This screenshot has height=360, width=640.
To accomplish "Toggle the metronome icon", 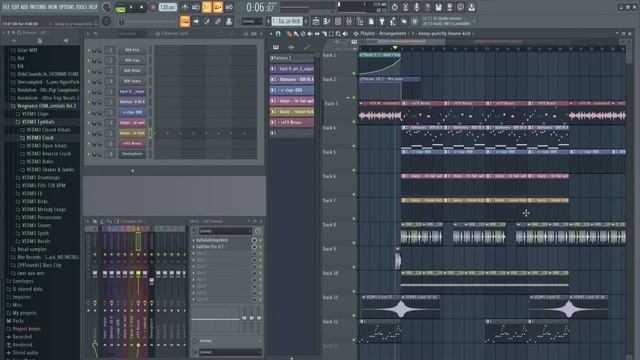I will [x=184, y=7].
